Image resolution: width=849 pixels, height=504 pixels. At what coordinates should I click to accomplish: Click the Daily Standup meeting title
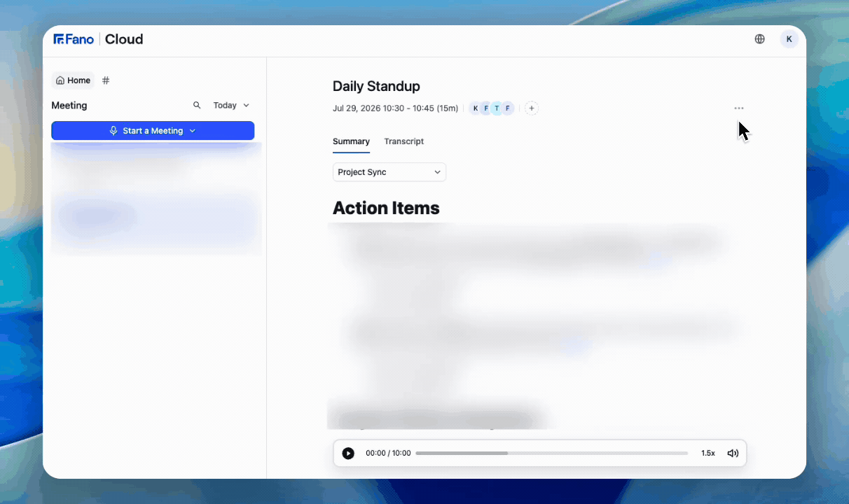coord(376,86)
